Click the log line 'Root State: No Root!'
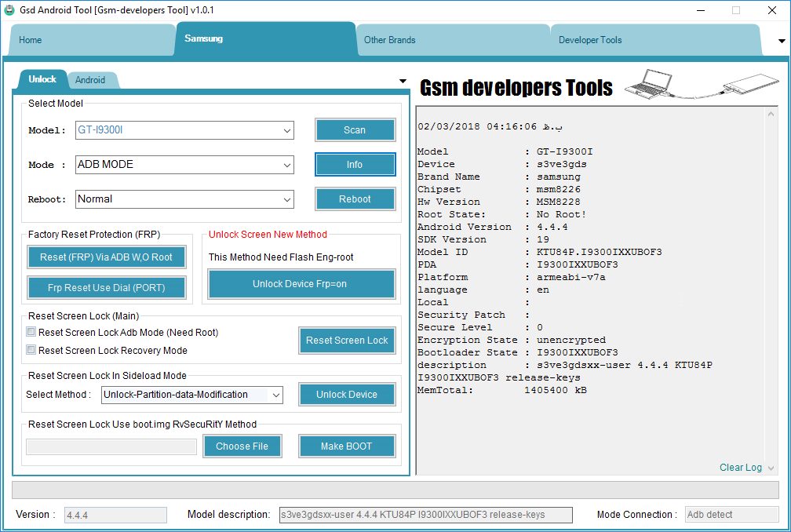Screen dimensions: 791x532 [502, 214]
